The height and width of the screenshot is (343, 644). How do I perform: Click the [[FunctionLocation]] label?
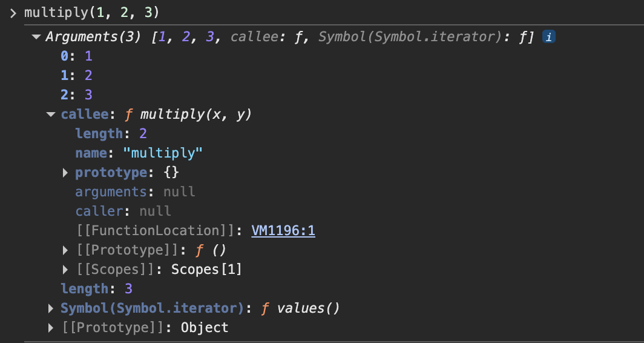click(156, 231)
